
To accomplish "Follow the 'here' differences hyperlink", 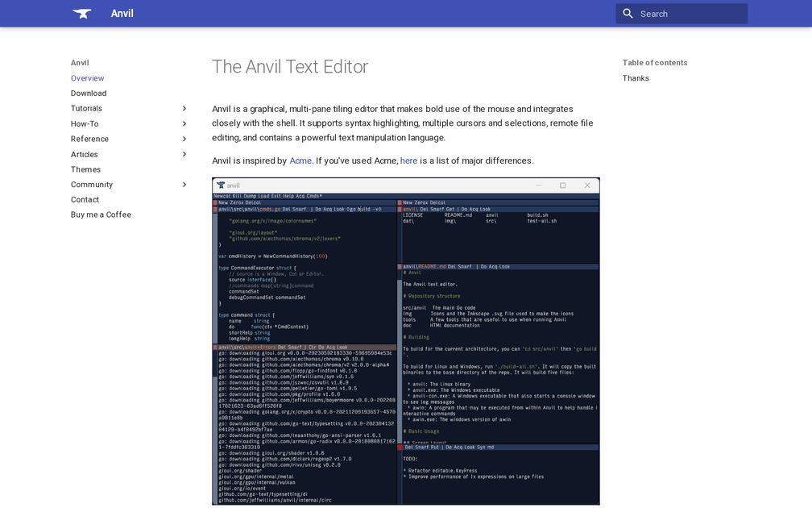I will point(408,160).
